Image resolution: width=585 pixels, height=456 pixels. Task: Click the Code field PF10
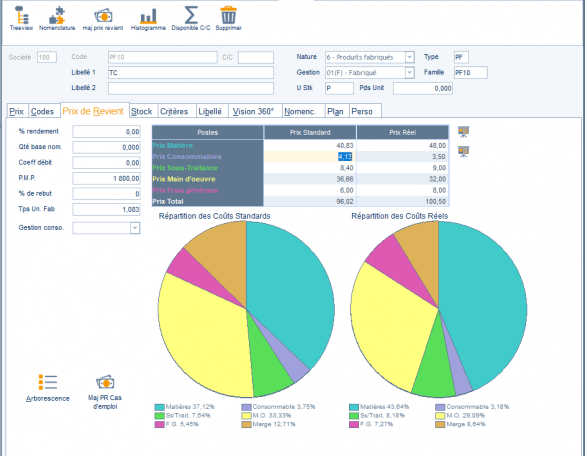[163, 57]
